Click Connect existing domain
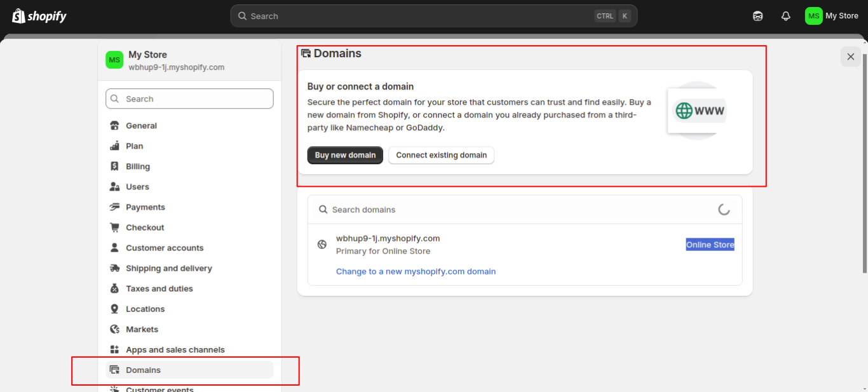 441,154
